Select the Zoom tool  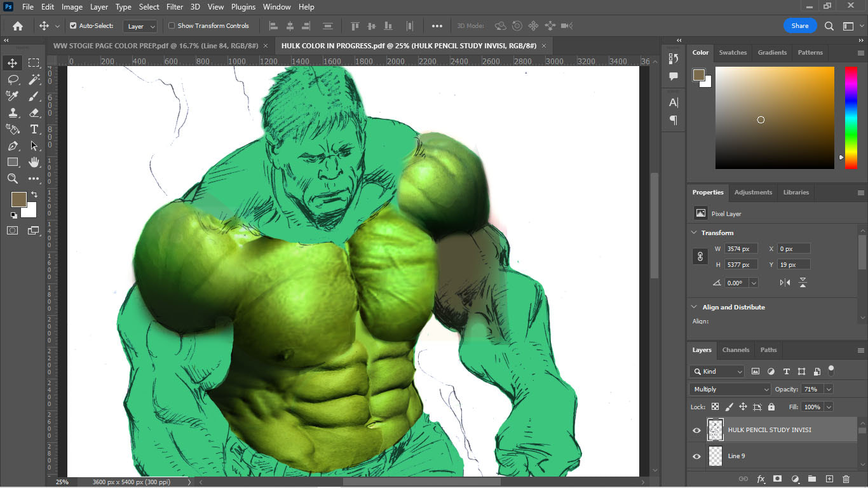click(x=12, y=179)
